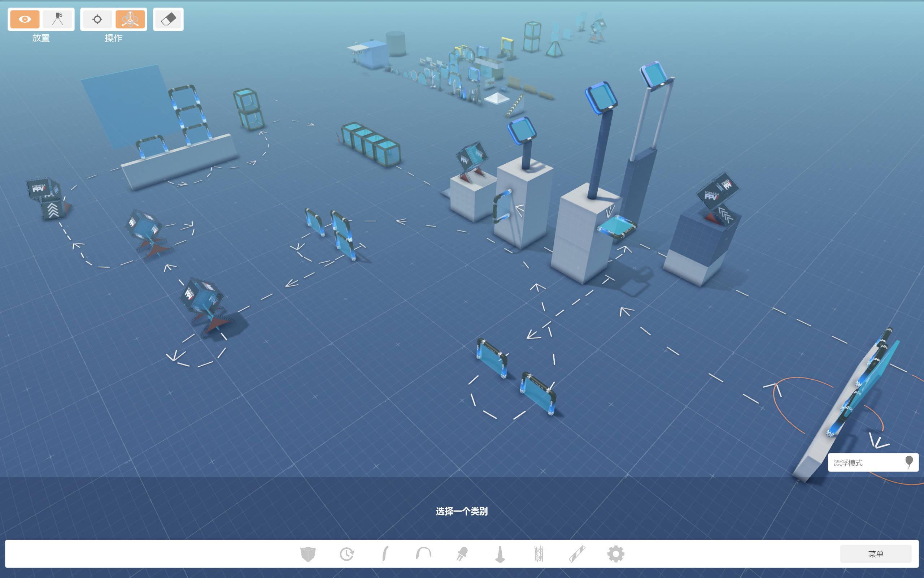The height and width of the screenshot is (578, 924).
Task: Click the 操作 label
Action: click(113, 38)
